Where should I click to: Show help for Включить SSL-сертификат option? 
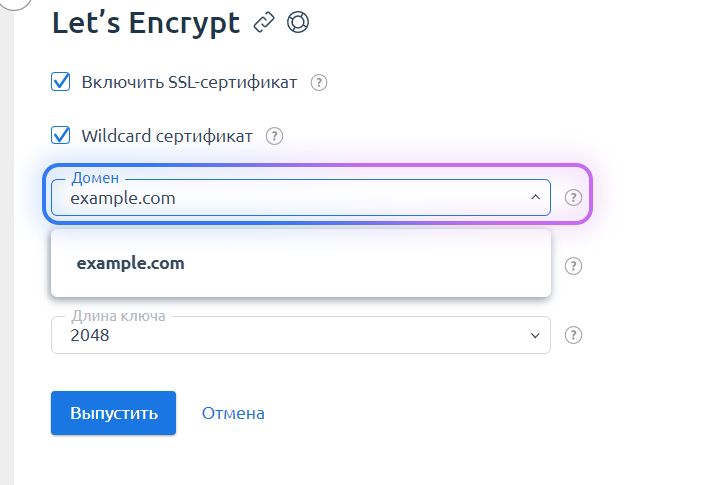point(319,83)
